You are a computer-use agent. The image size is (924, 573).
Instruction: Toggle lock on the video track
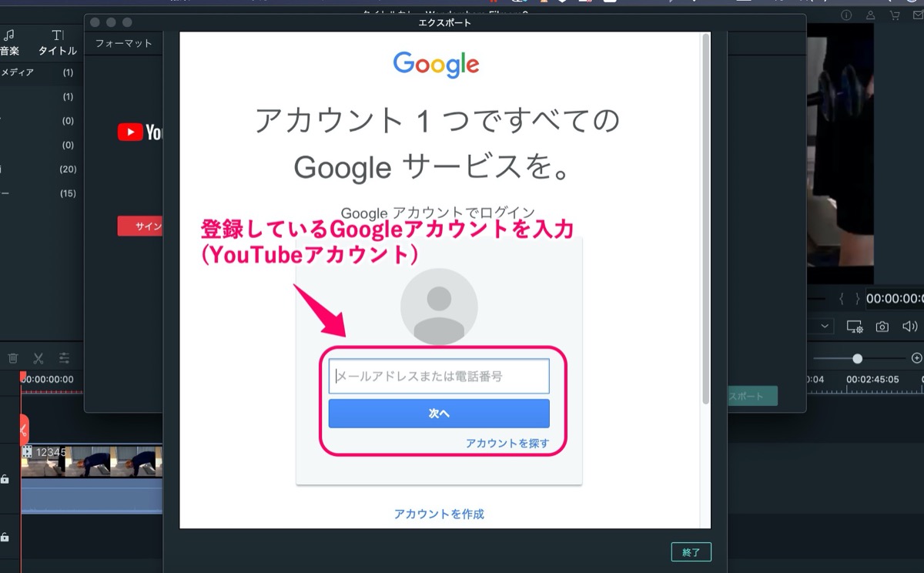[5, 479]
